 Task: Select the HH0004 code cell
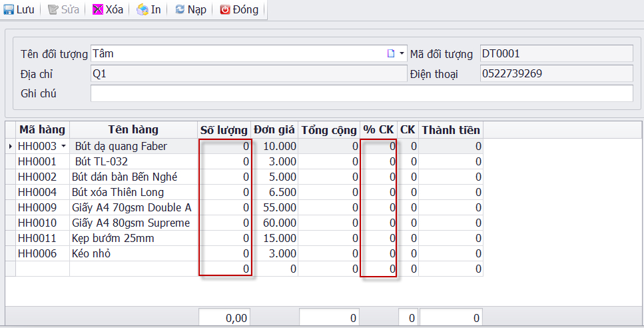point(43,193)
